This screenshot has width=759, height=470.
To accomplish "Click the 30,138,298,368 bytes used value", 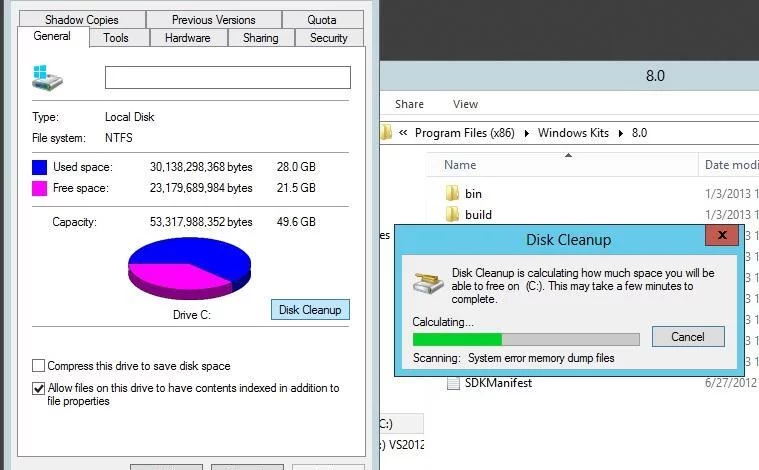I will point(201,167).
